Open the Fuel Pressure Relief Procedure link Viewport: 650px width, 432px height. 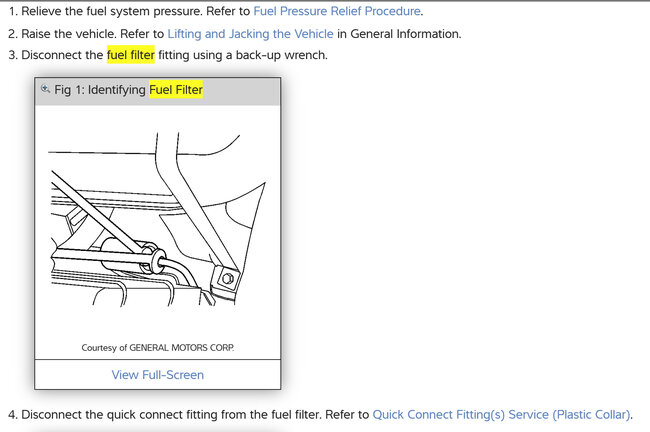[337, 11]
